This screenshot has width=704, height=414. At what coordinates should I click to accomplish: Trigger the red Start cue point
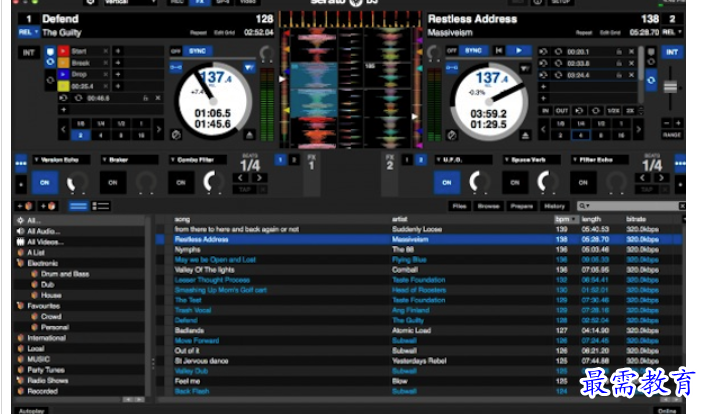[x=63, y=51]
